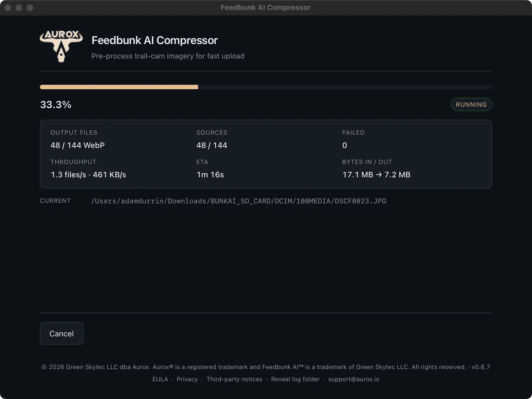This screenshot has width=532, height=399.
Task: Click the CURRENT label
Action: (x=55, y=201)
